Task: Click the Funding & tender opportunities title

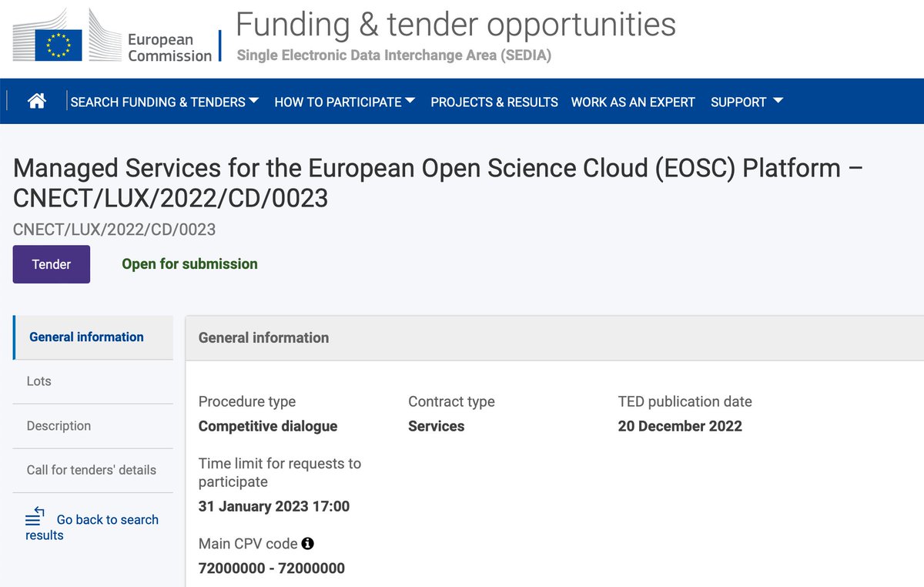Action: click(x=456, y=24)
